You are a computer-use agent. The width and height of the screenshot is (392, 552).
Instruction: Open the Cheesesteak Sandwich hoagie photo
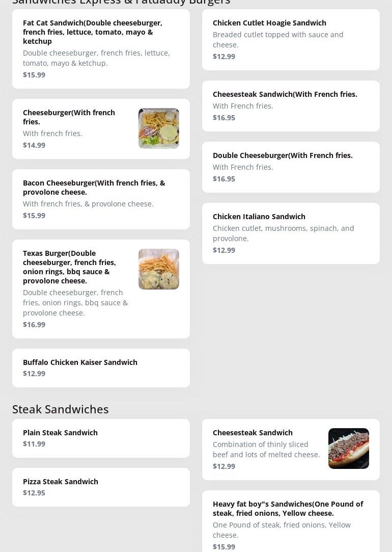348,449
